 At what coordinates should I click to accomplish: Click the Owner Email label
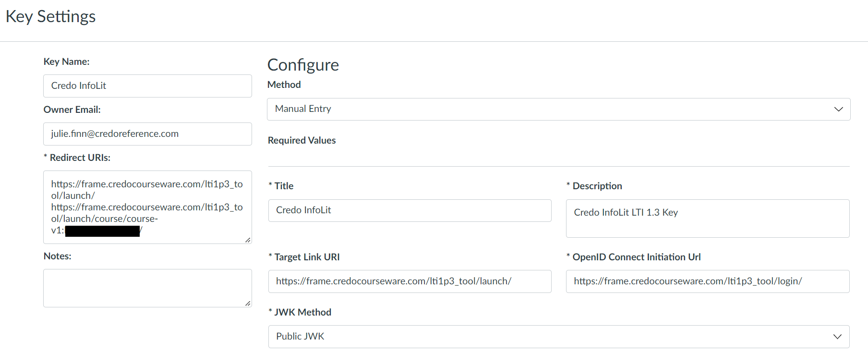72,110
